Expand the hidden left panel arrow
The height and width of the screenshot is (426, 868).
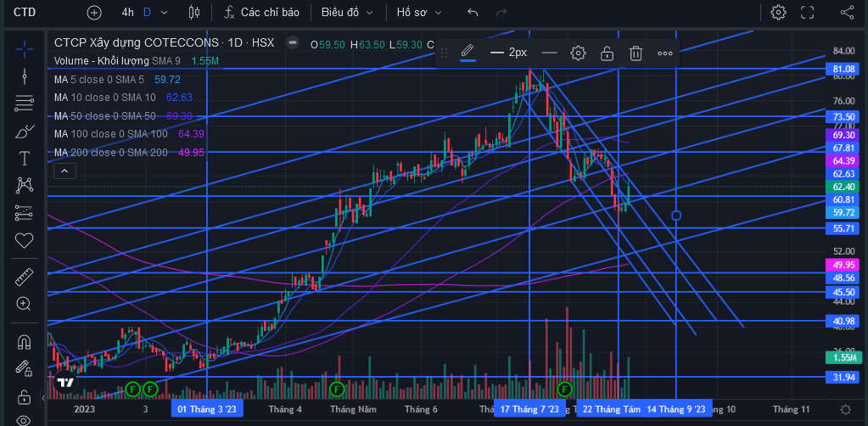(x=44, y=397)
